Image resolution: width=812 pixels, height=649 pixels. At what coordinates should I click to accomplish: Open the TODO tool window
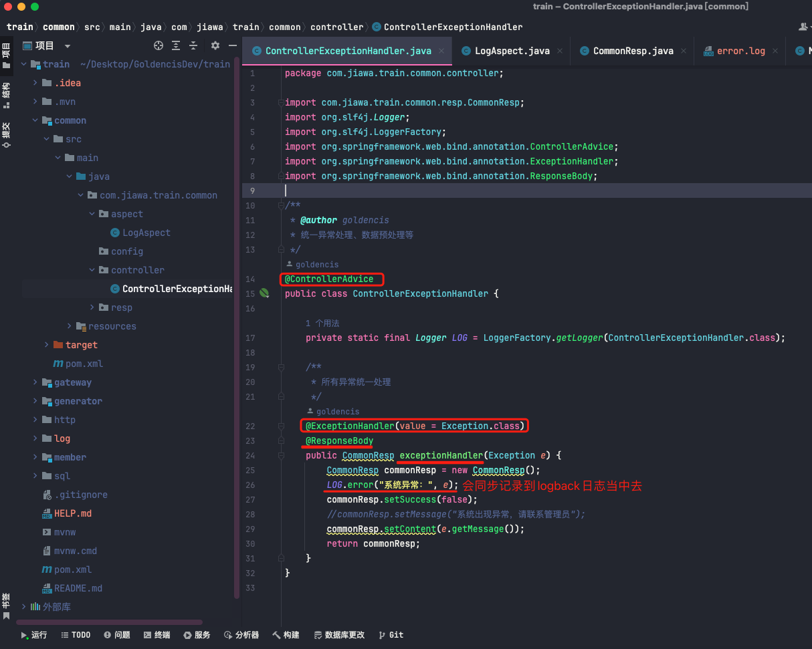(76, 635)
